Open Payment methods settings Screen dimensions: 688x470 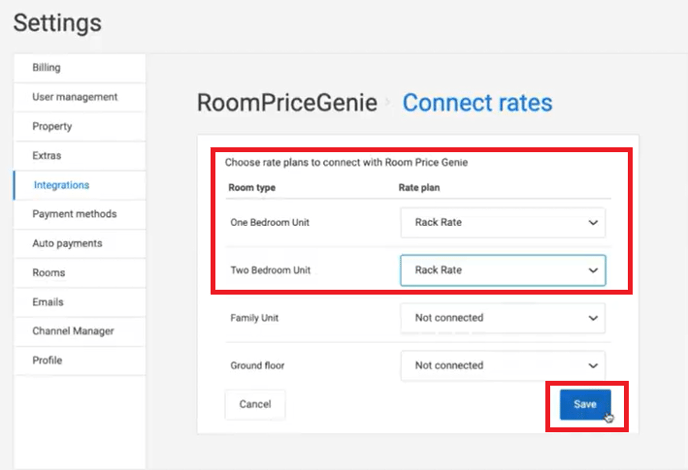click(74, 214)
